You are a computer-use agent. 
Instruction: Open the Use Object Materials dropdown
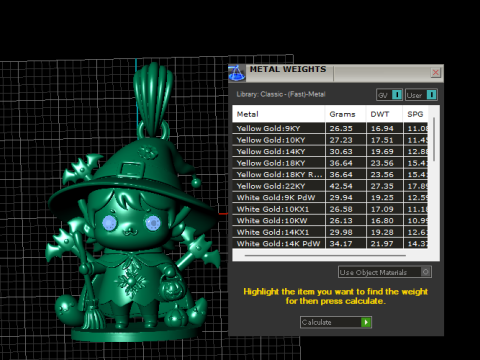point(385,272)
